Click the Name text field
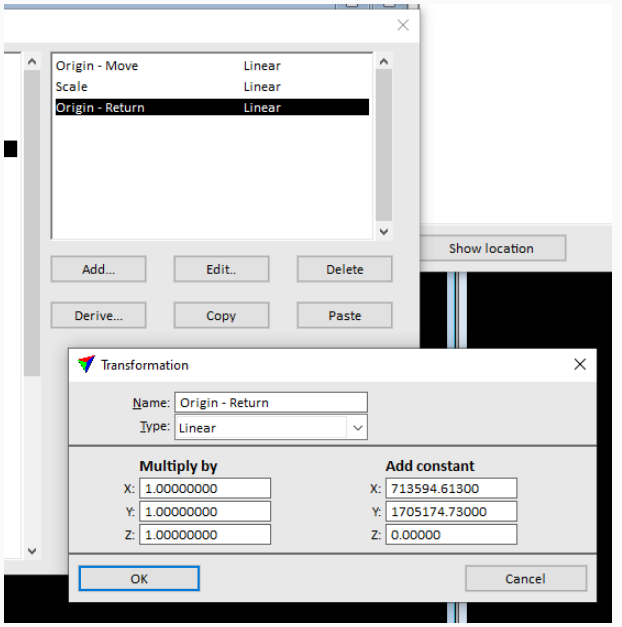 (x=271, y=403)
